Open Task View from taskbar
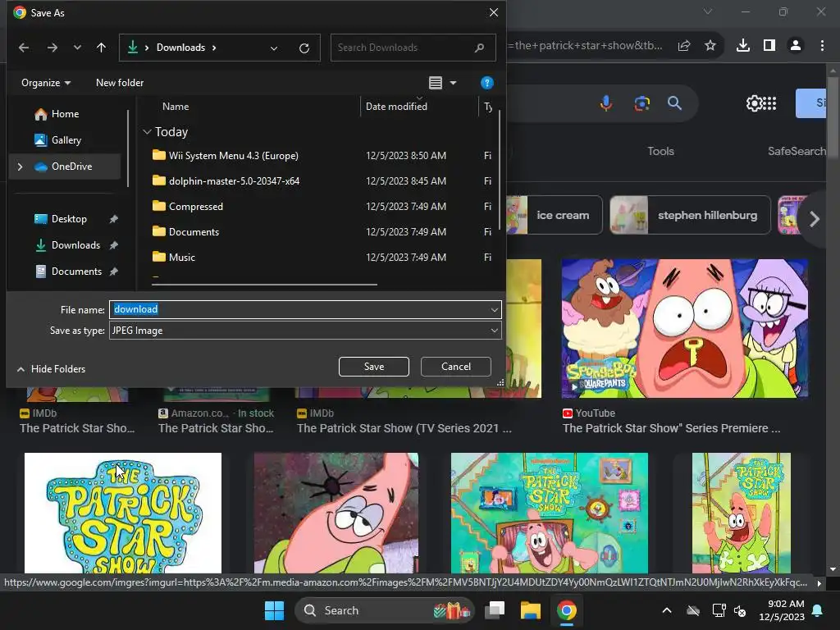This screenshot has width=840, height=630. tap(495, 610)
